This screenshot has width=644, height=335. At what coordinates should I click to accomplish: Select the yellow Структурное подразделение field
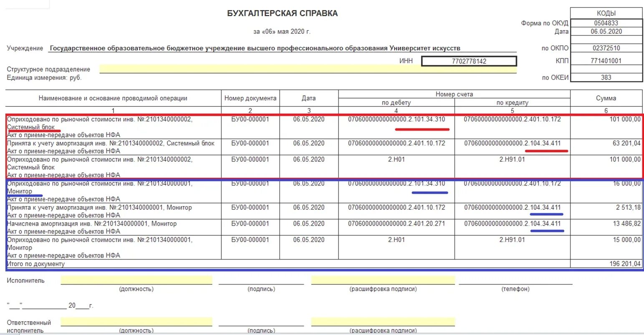[x=308, y=69]
